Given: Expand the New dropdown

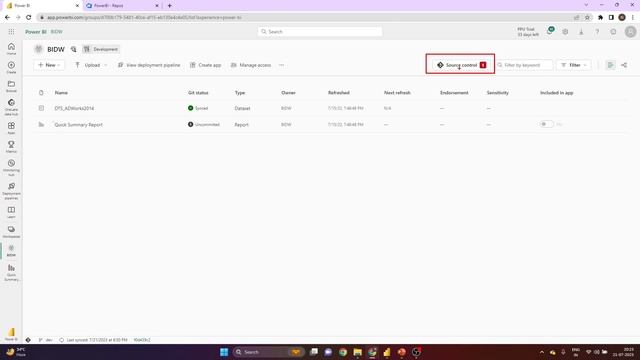Looking at the screenshot, I should (x=49, y=65).
